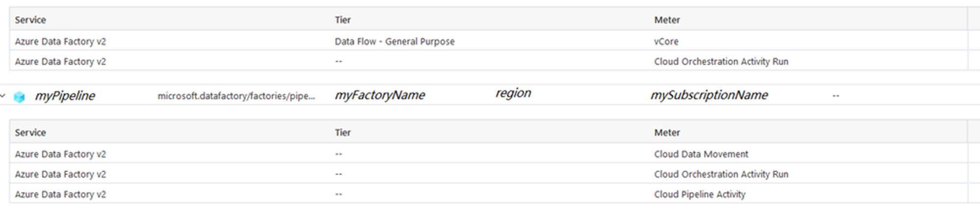
Task: Sort the top table by Tier header
Action: [343, 20]
